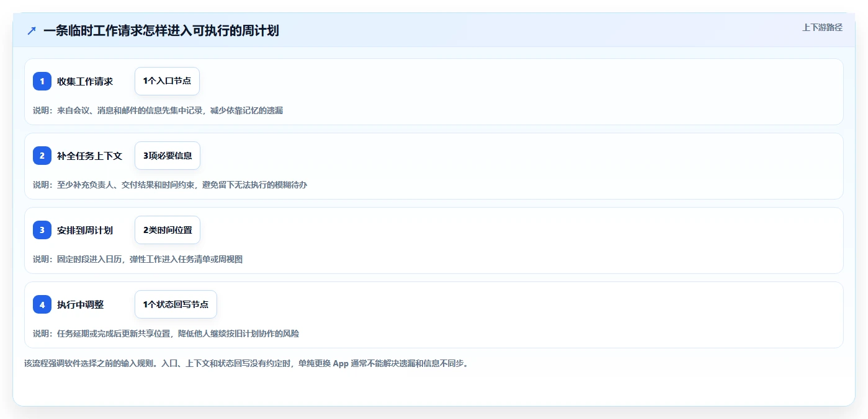Select the 3项必要信息 chip
868x419 pixels.
point(168,156)
